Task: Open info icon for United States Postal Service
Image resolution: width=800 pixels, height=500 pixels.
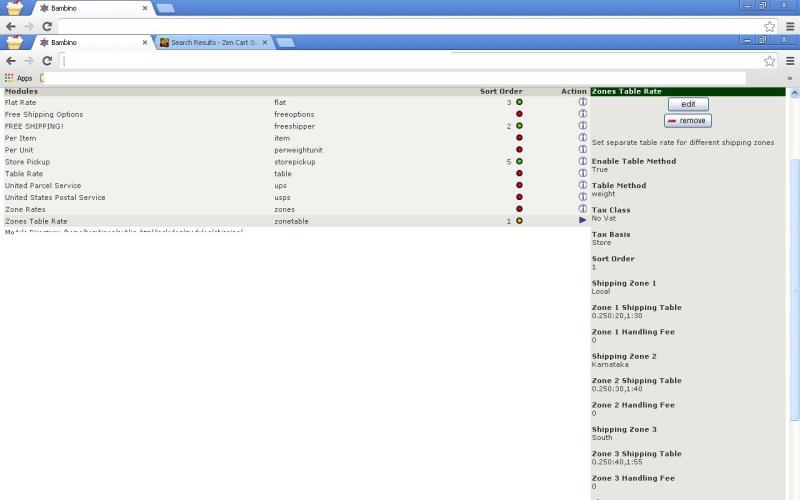Action: coord(583,197)
